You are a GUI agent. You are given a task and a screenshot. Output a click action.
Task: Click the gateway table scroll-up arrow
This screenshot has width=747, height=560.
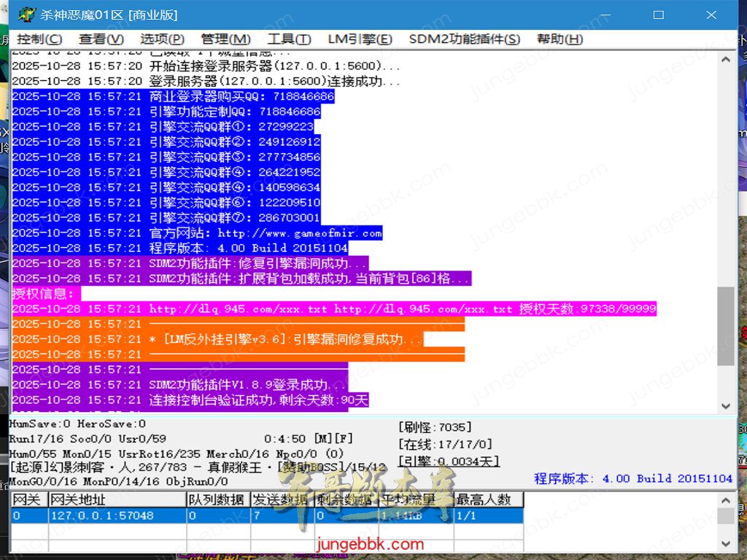coord(725,501)
